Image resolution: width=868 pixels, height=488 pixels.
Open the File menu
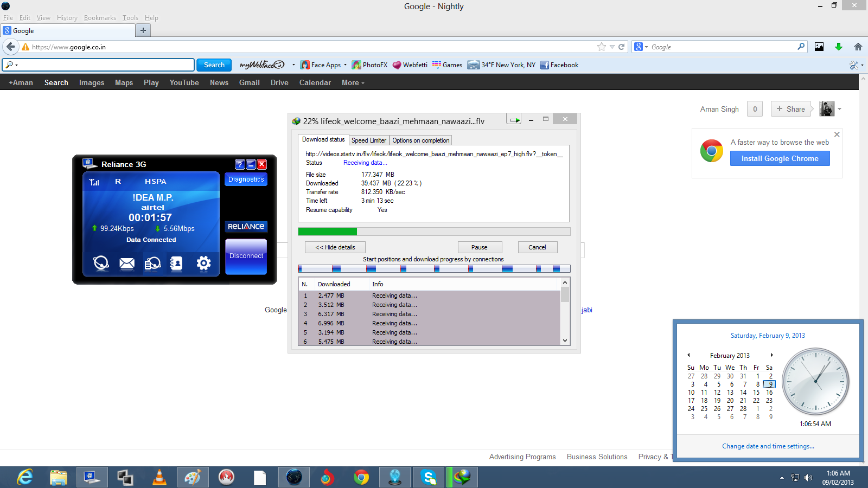click(x=8, y=18)
